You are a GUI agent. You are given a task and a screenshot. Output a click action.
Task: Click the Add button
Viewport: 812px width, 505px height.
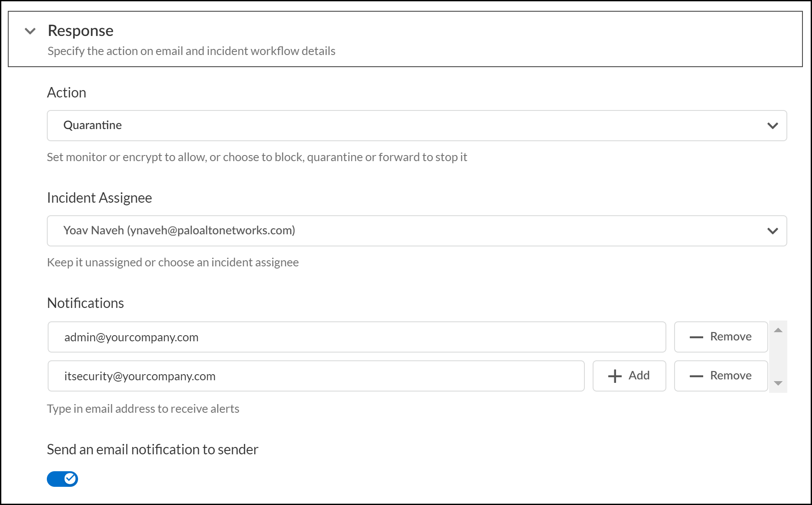click(x=629, y=376)
